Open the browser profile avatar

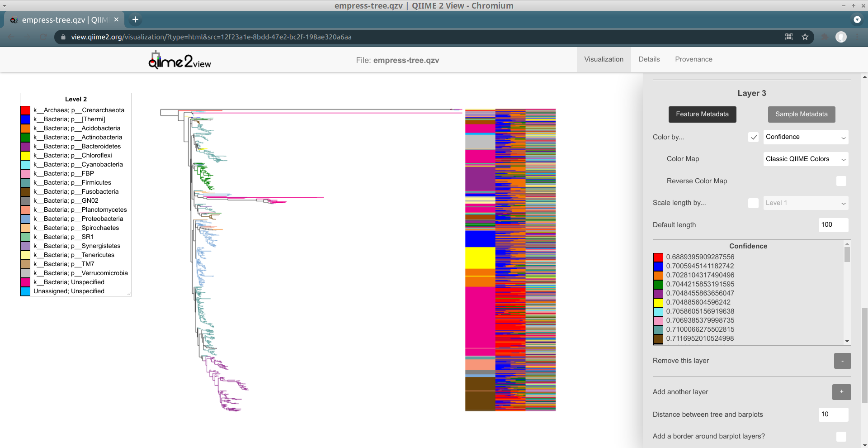[841, 37]
